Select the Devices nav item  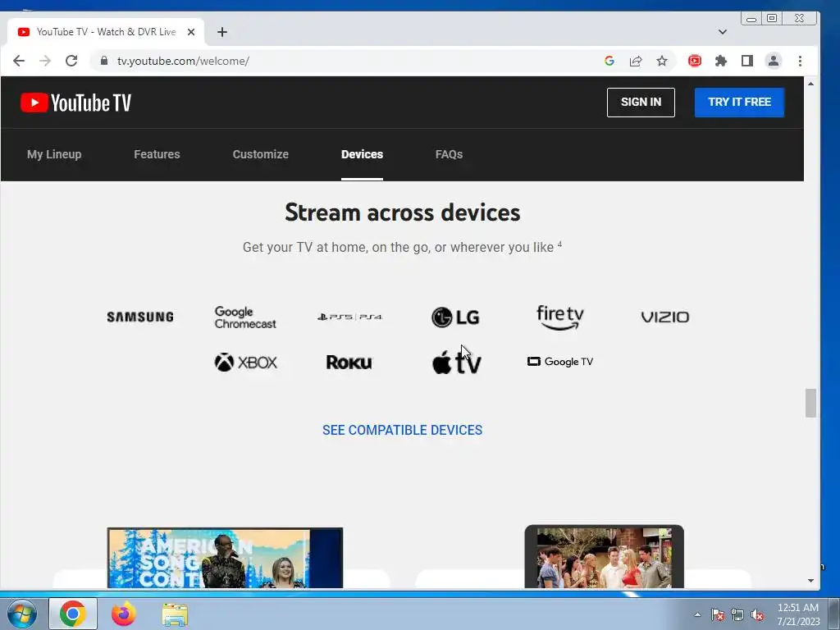point(362,154)
